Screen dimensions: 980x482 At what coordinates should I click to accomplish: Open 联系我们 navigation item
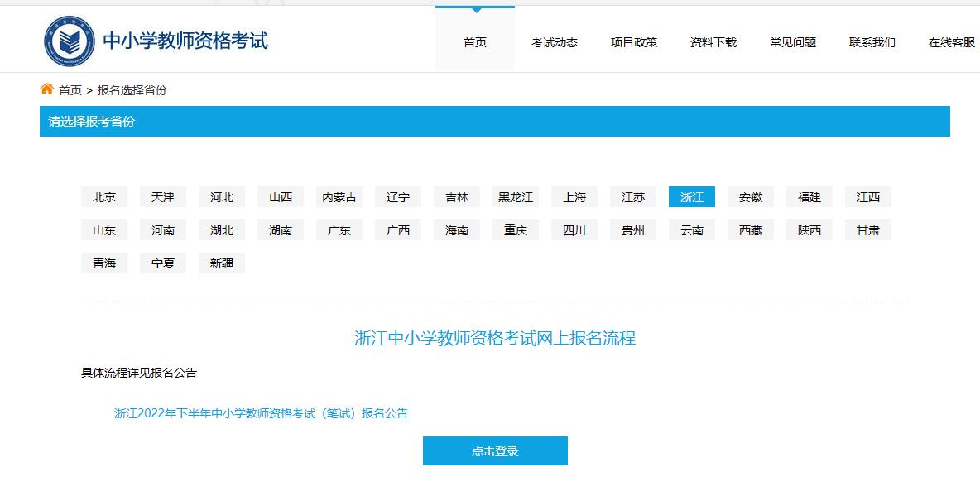click(872, 42)
